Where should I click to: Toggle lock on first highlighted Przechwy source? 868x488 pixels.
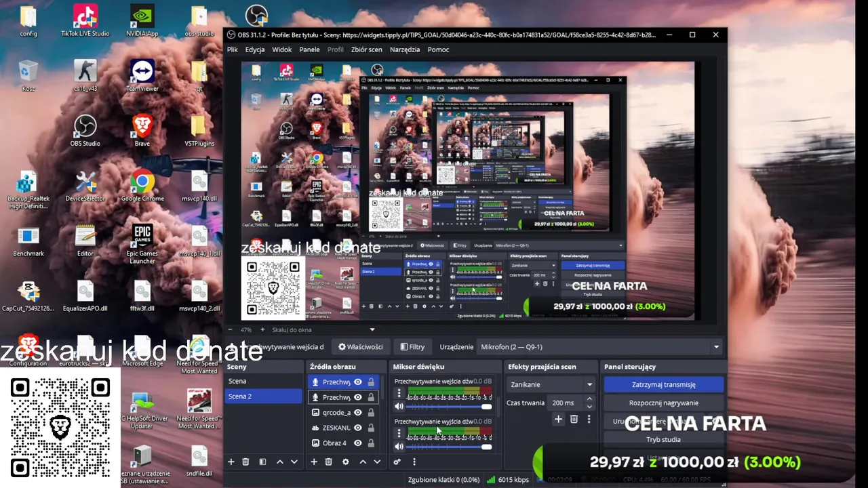[x=371, y=382]
